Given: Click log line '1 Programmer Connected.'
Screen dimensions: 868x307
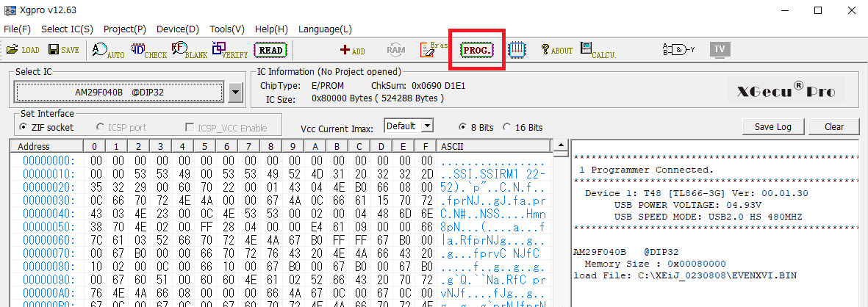Looking at the screenshot, I should pos(647,170).
